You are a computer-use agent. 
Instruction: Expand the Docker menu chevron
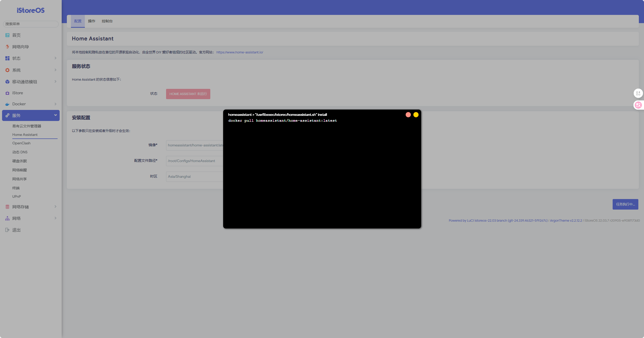(x=56, y=104)
